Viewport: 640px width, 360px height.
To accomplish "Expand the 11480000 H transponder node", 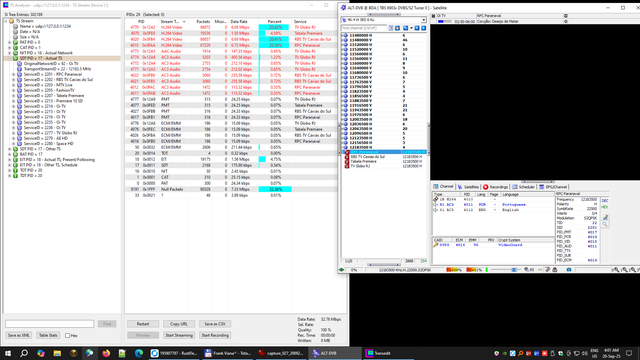I will pos(342,36).
